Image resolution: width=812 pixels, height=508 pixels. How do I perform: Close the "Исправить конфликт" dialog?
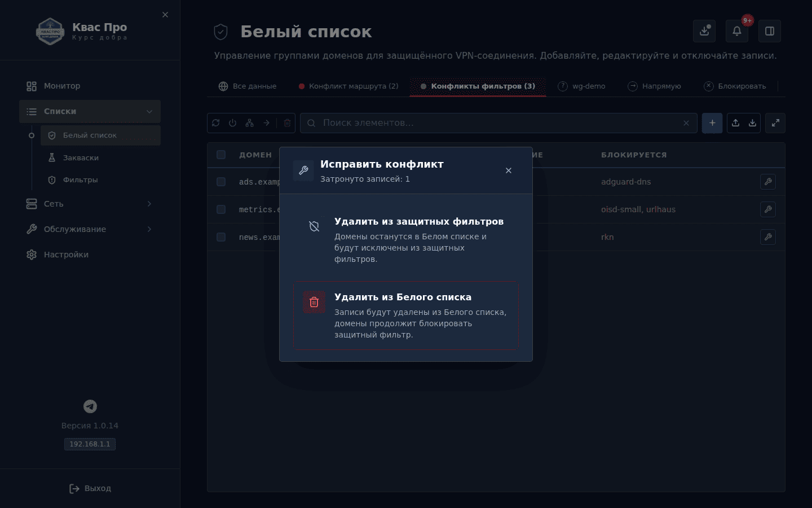pos(509,170)
